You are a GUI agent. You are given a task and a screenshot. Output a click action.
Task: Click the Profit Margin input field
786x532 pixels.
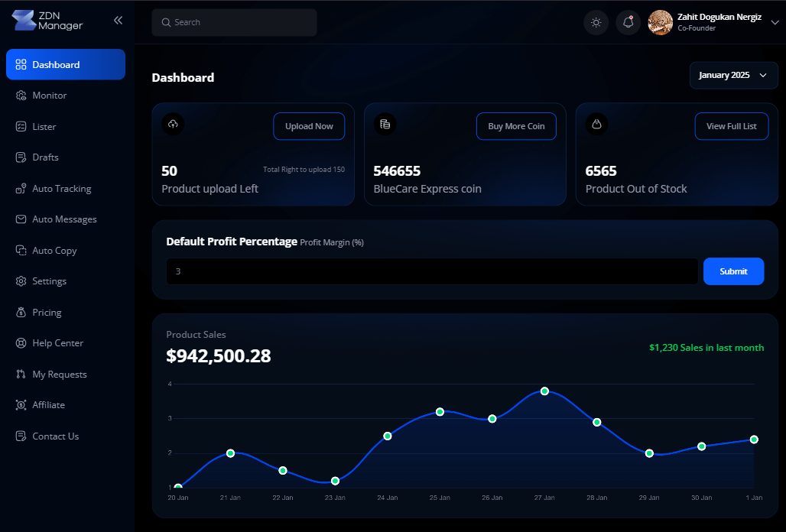[x=432, y=271]
